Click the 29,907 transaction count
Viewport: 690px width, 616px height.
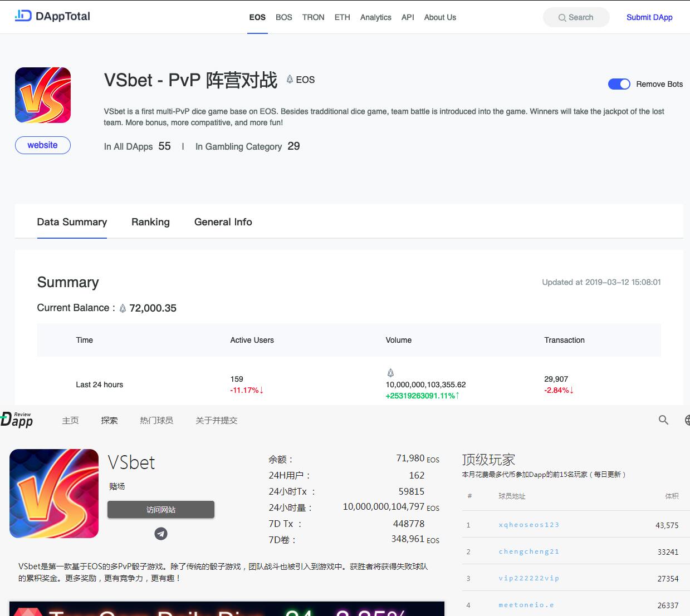pyautogui.click(x=556, y=379)
